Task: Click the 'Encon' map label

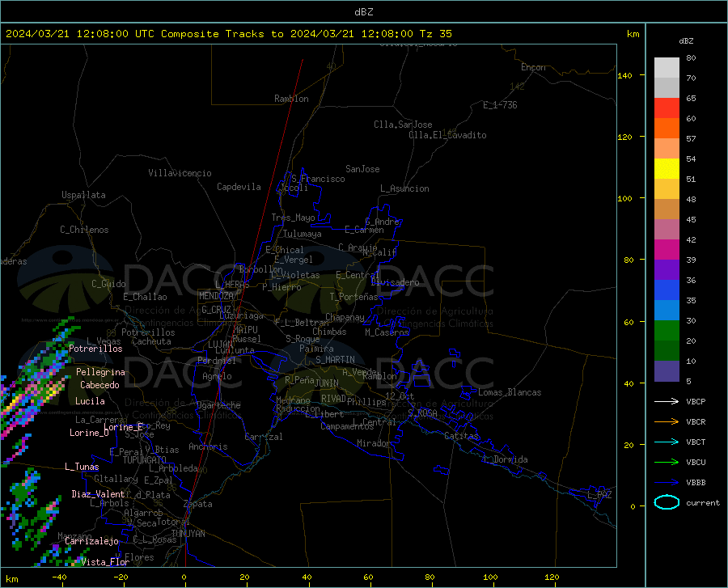Action: (x=534, y=67)
